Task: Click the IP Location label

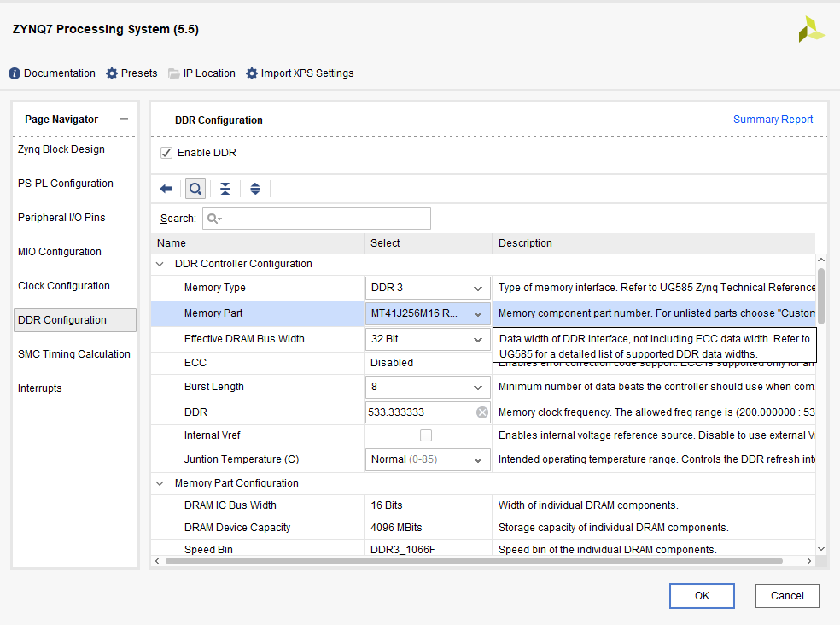Action: tap(209, 73)
